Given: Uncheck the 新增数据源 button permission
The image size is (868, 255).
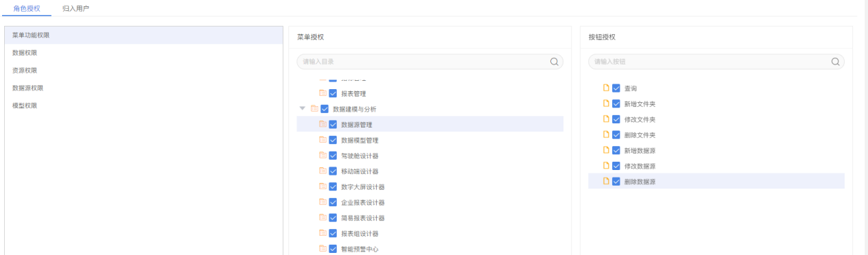Looking at the screenshot, I should [x=616, y=150].
